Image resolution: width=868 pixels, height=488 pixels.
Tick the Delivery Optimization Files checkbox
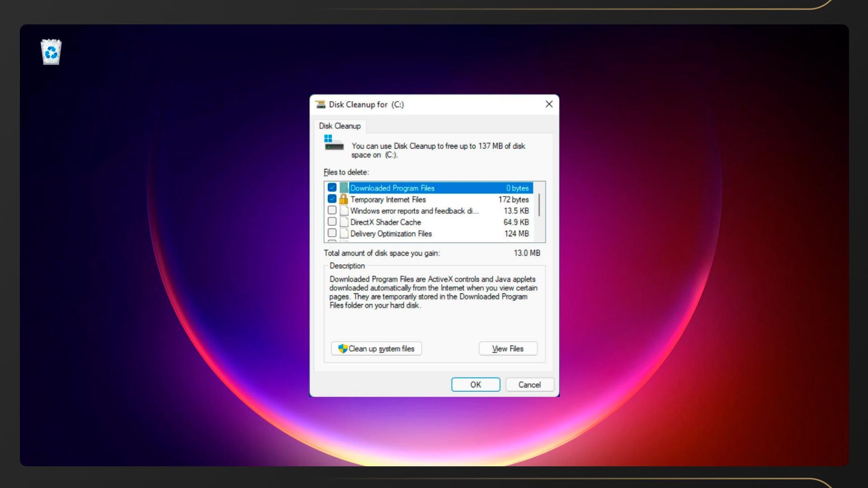coord(332,233)
